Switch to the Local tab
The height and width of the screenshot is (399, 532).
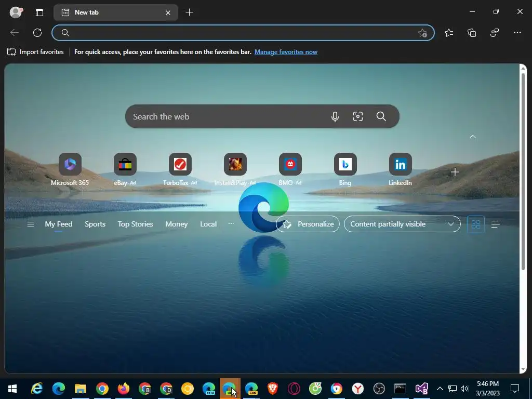tap(208, 224)
